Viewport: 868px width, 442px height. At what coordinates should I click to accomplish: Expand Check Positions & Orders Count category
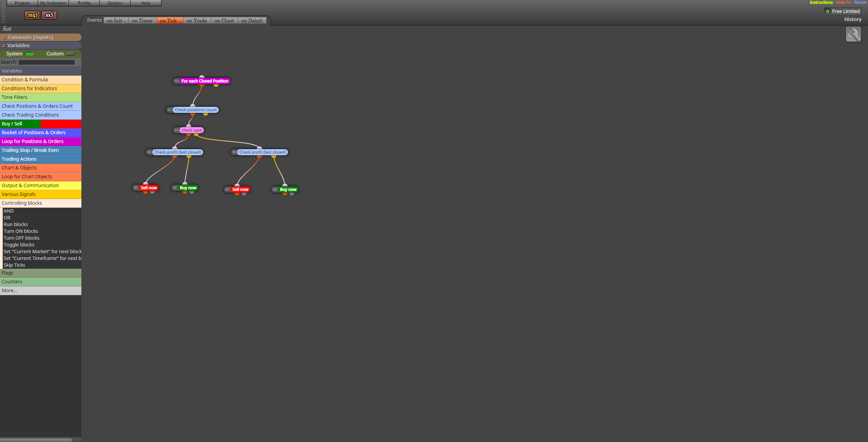41,106
